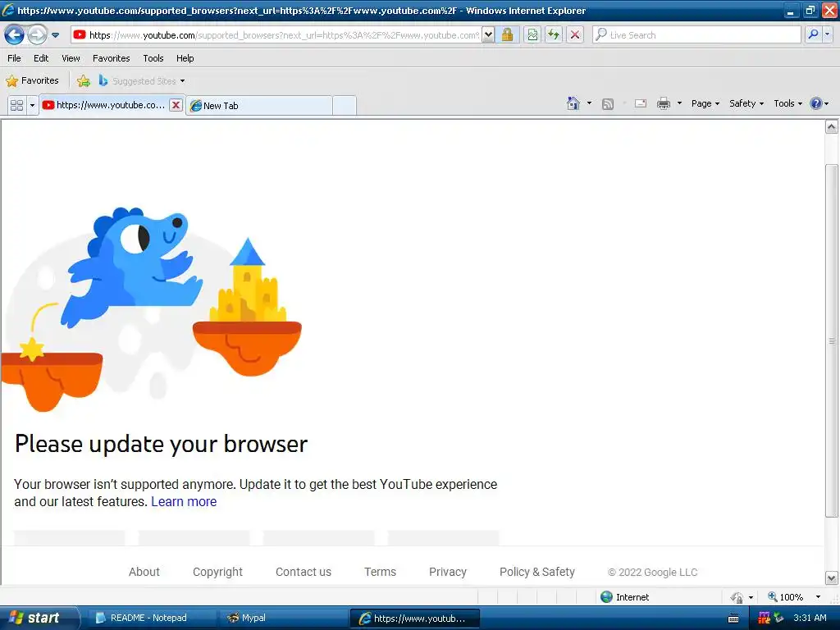The height and width of the screenshot is (630, 840).
Task: Click the Internet security zone indicator
Action: point(624,597)
